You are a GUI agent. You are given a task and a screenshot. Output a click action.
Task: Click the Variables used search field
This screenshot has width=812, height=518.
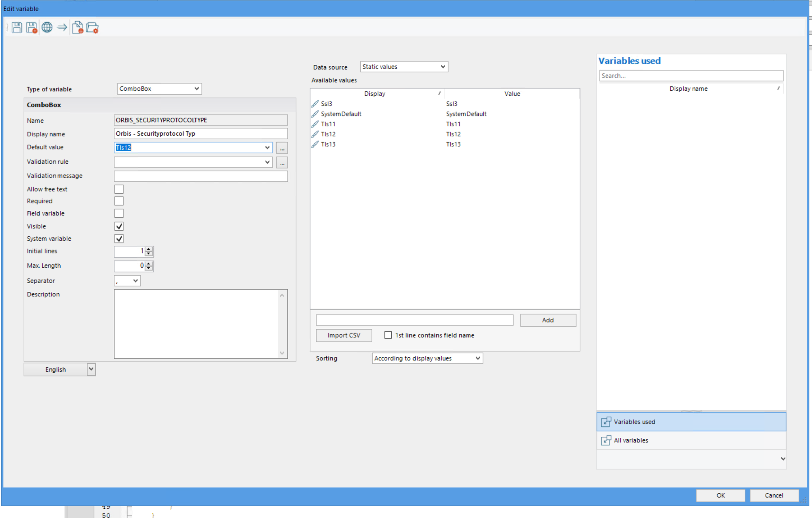point(691,76)
